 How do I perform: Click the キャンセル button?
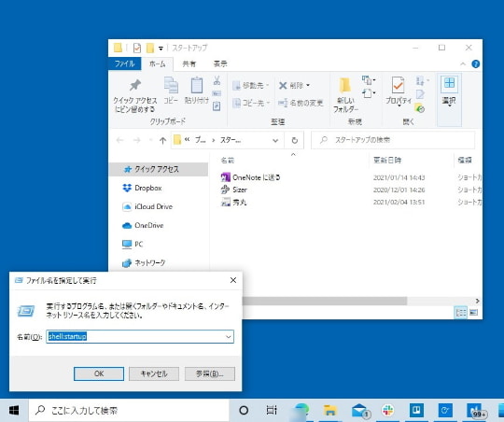tap(154, 373)
